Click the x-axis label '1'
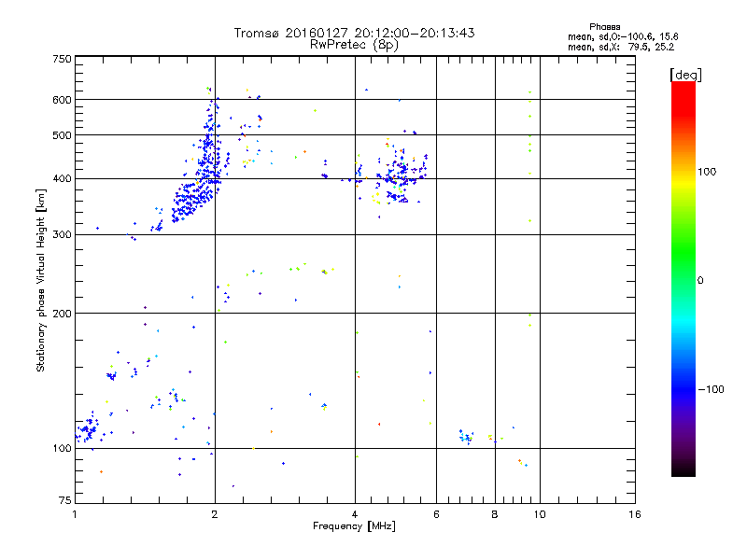This screenshot has height=560, width=747. pyautogui.click(x=75, y=514)
